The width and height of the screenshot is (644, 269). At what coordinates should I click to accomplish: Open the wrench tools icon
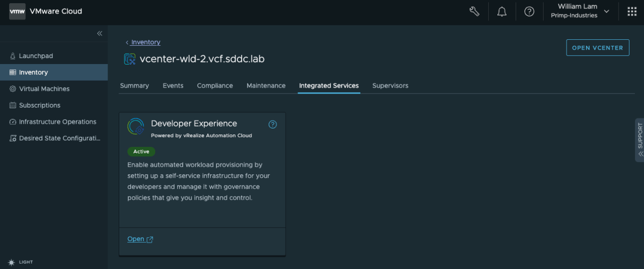474,11
